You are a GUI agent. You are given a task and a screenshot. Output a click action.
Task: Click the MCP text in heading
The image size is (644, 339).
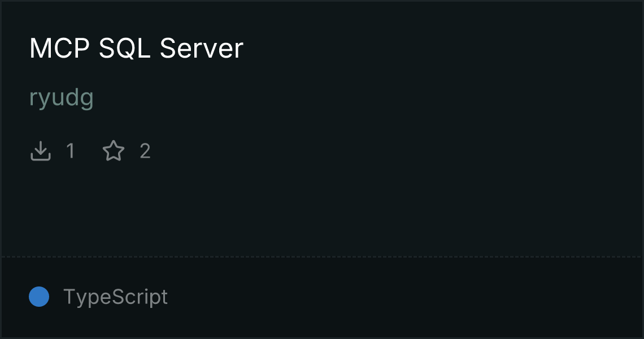(x=59, y=48)
